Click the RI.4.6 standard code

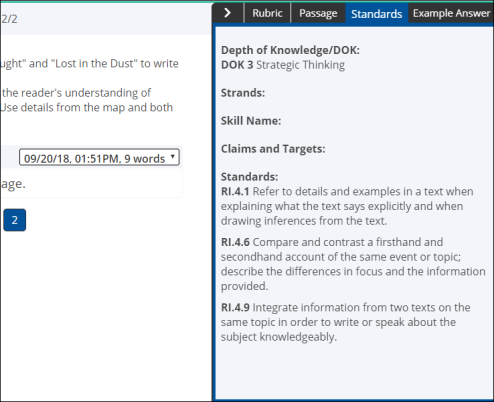click(235, 242)
